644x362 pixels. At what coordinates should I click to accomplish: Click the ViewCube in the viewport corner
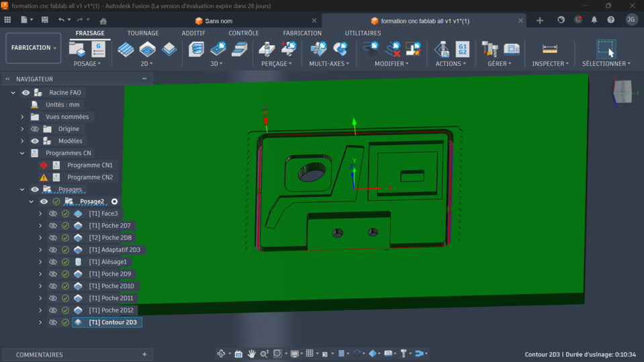(x=623, y=91)
